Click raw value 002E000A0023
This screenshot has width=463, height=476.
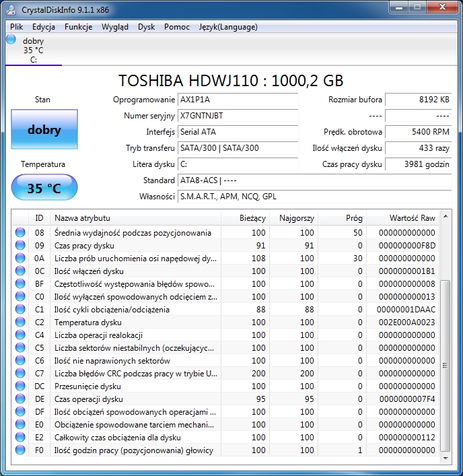coord(406,322)
